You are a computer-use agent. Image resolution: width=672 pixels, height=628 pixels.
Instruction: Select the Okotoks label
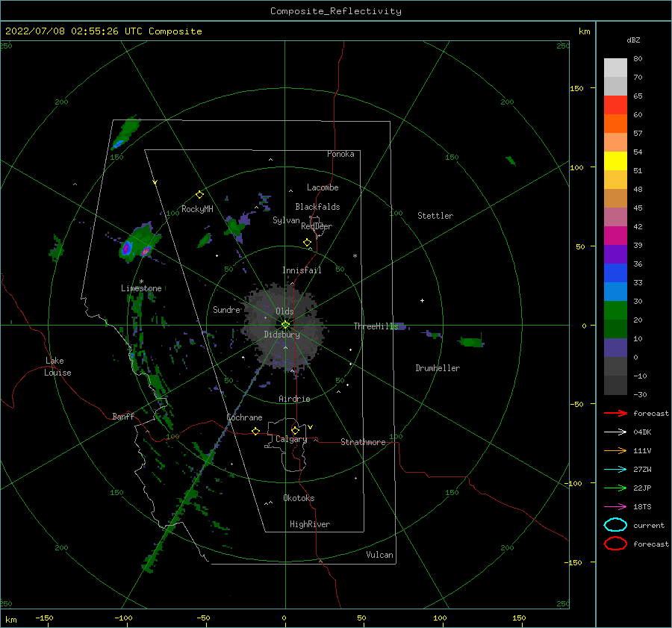pos(299,498)
